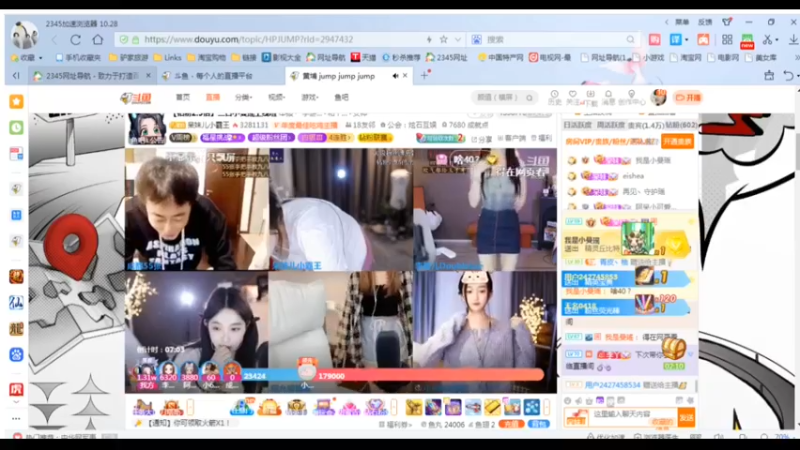The image size is (800, 450).
Task: Click the 分享 share link
Action: 482,139
